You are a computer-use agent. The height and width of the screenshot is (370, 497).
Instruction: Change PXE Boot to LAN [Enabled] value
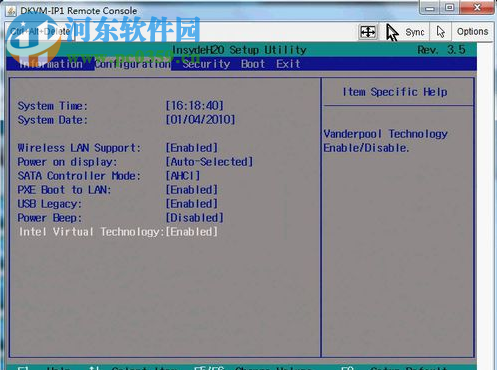point(192,190)
